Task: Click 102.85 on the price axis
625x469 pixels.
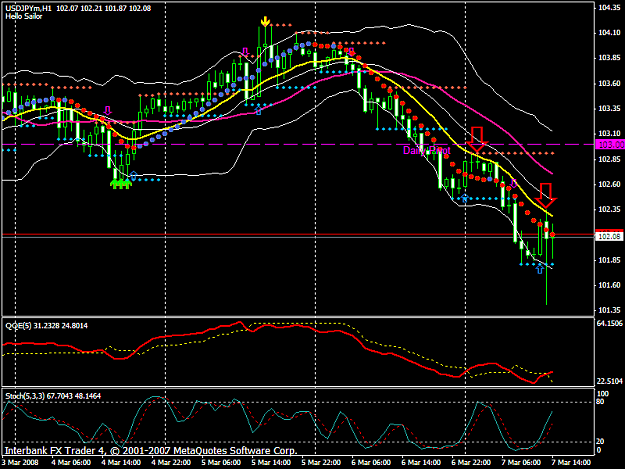Action: pyautogui.click(x=609, y=159)
